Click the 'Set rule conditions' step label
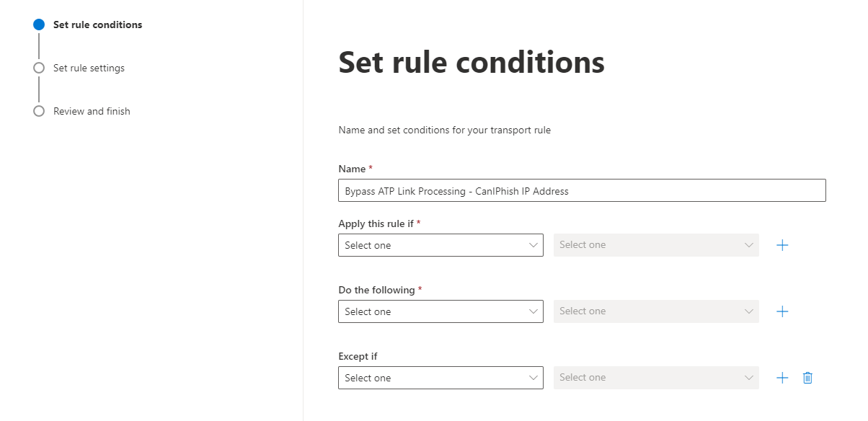Viewport: 868px width, 421px height. pyautogui.click(x=97, y=25)
